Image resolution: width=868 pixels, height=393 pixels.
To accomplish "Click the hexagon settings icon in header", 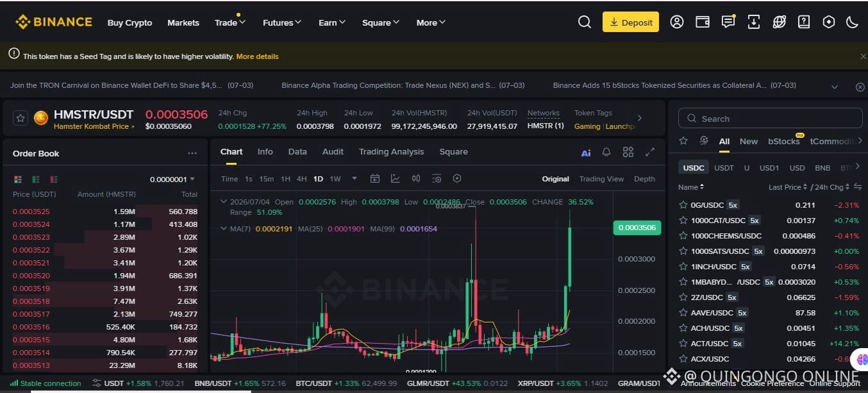I will [x=829, y=22].
